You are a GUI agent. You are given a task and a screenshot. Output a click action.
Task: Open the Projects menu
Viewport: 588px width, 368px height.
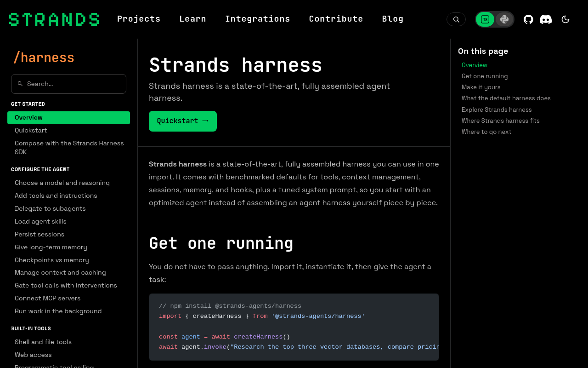point(139,19)
